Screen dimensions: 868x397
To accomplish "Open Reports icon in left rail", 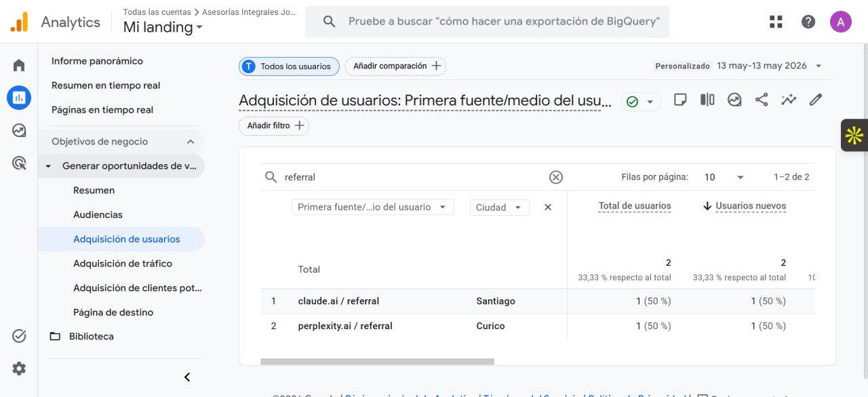I will (x=19, y=98).
